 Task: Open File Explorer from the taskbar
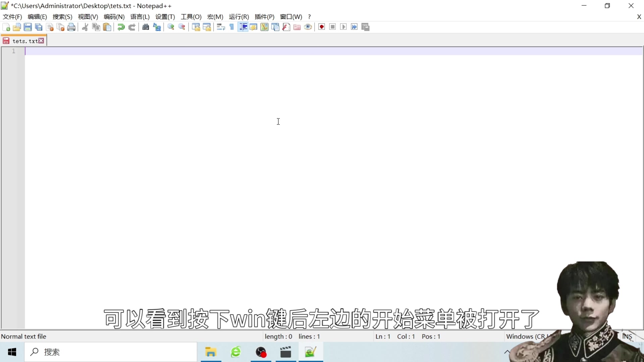pyautogui.click(x=211, y=352)
